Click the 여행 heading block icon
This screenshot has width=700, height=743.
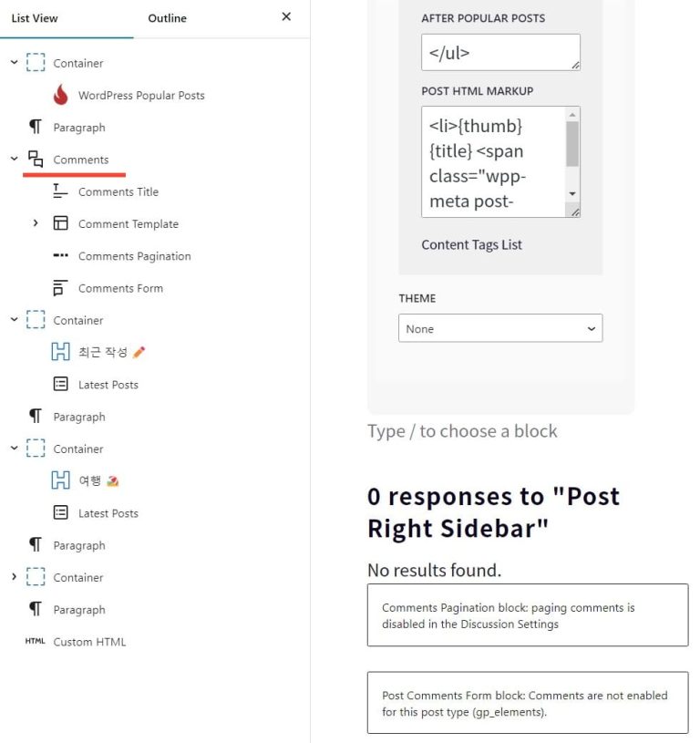click(x=61, y=480)
